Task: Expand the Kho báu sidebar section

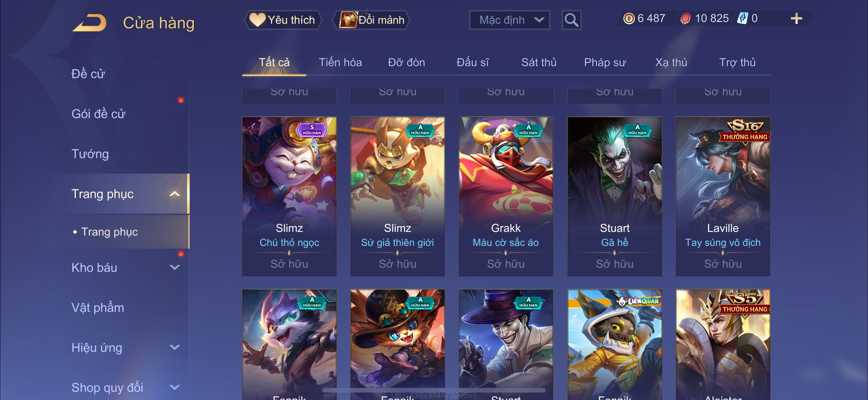Action: (174, 268)
